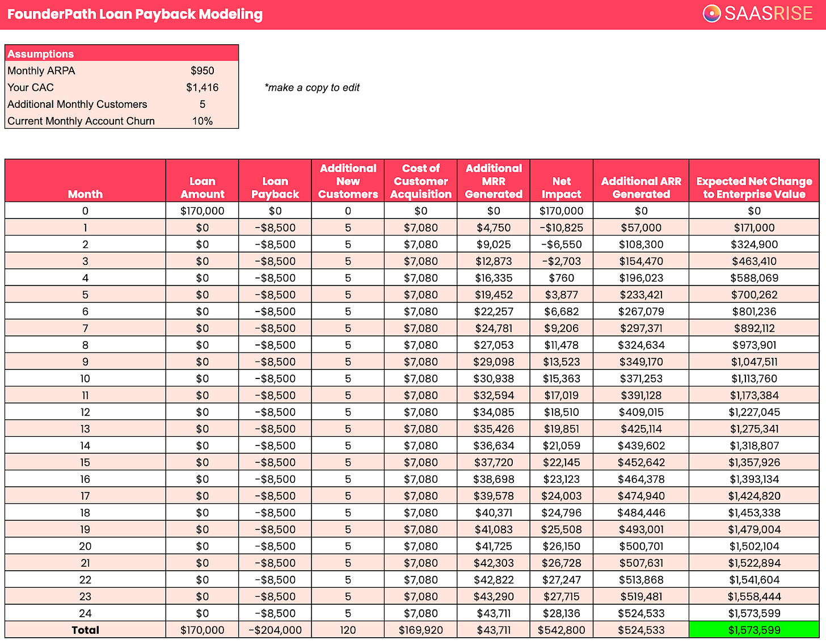Click the Total row label

pyautogui.click(x=85, y=630)
